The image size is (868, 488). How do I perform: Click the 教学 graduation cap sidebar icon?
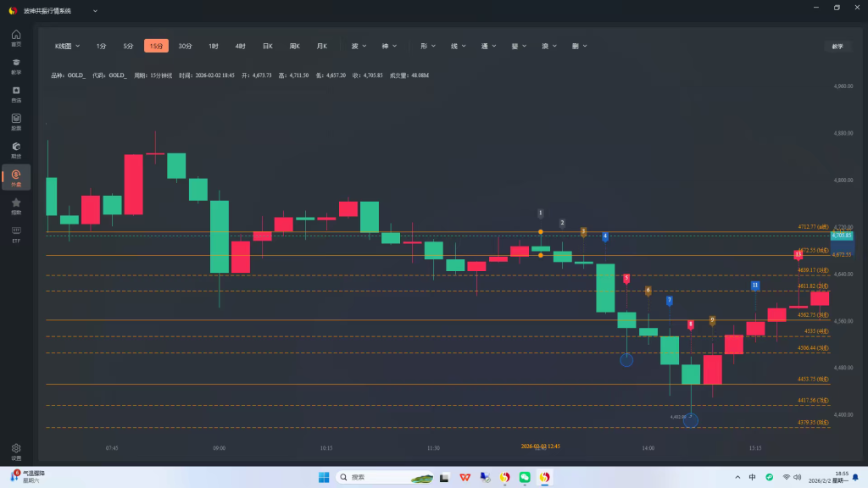pyautogui.click(x=16, y=64)
